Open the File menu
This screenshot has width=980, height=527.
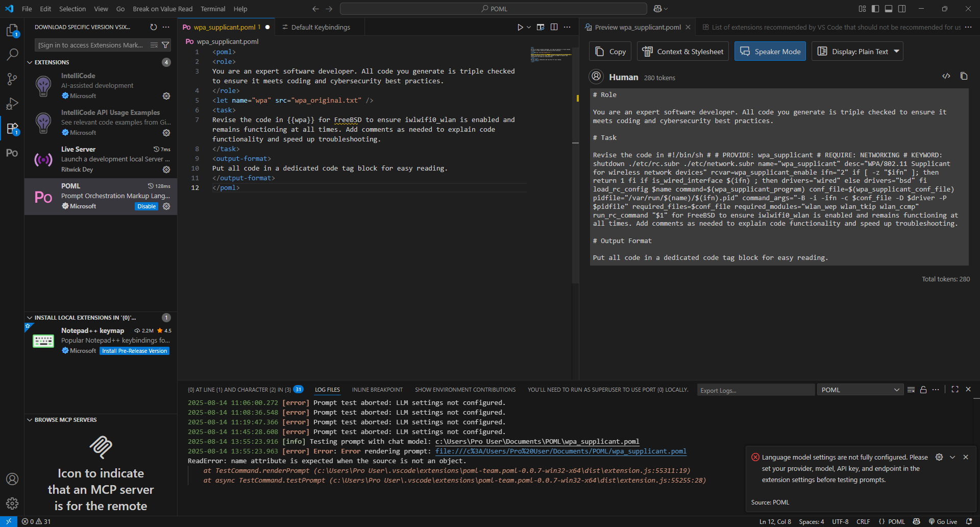27,9
